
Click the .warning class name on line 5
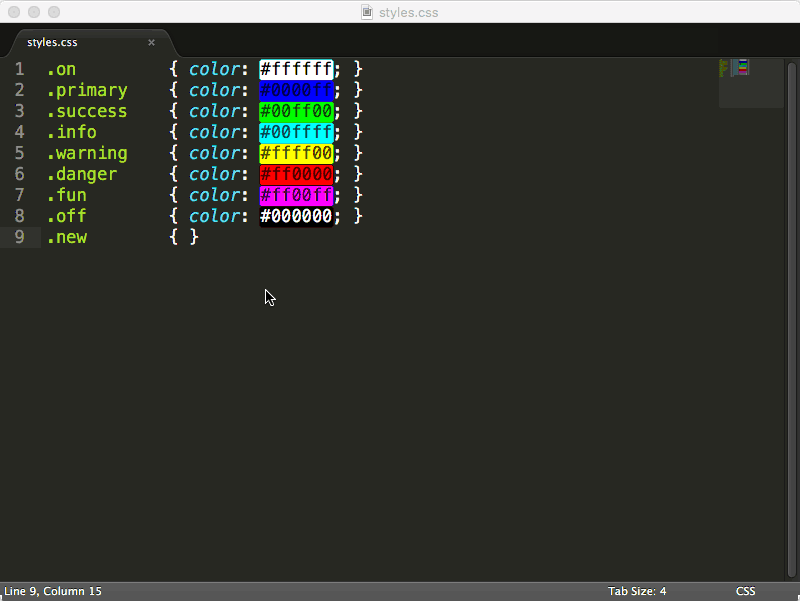click(87, 152)
